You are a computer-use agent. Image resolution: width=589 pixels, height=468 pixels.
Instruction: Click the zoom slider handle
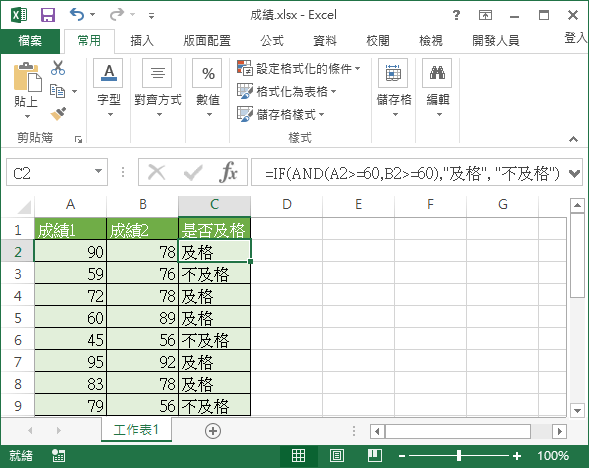(459, 456)
